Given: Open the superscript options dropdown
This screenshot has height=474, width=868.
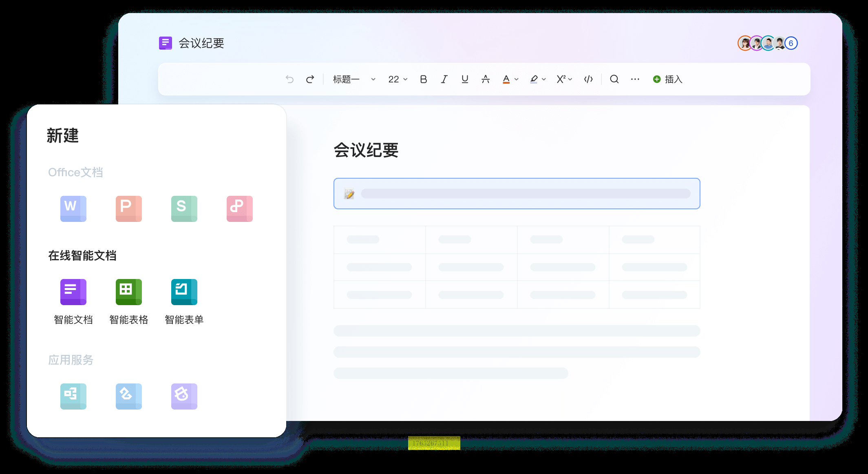Looking at the screenshot, I should click(570, 80).
